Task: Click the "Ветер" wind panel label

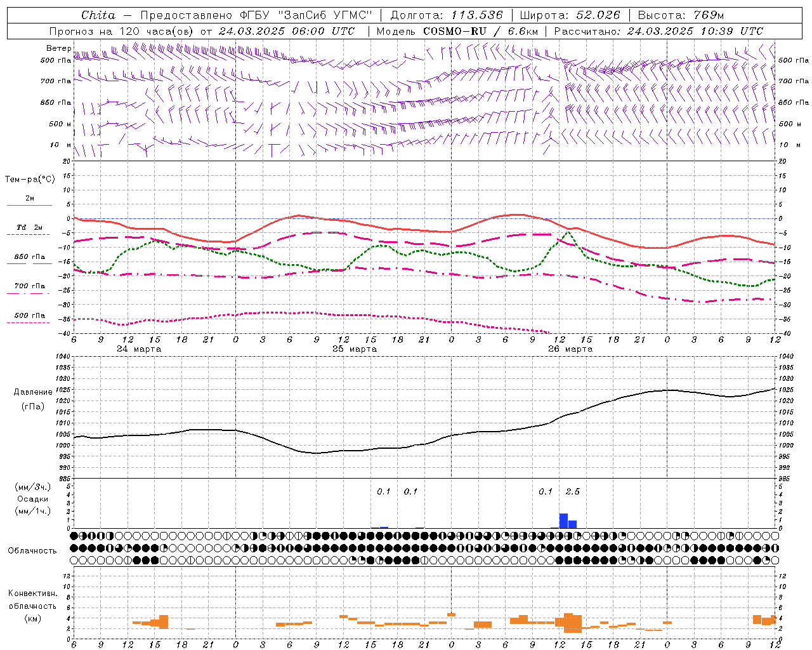Action: pyautogui.click(x=59, y=48)
